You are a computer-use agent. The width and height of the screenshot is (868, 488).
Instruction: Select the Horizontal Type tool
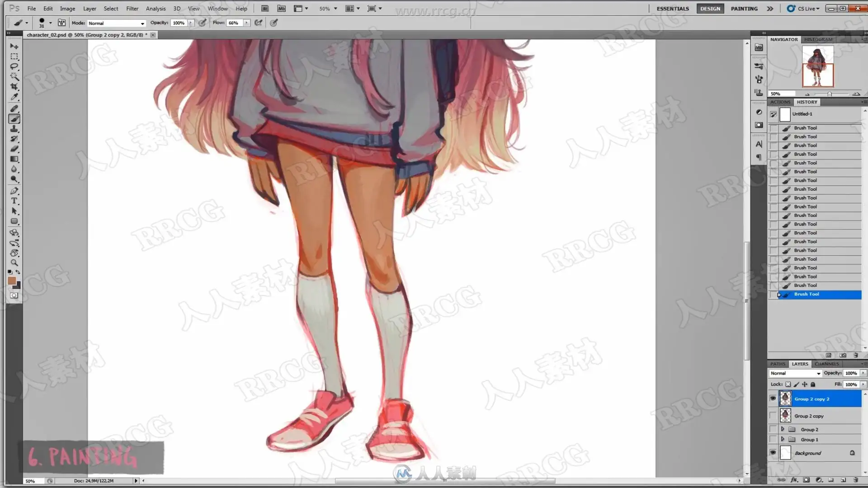pyautogui.click(x=14, y=201)
